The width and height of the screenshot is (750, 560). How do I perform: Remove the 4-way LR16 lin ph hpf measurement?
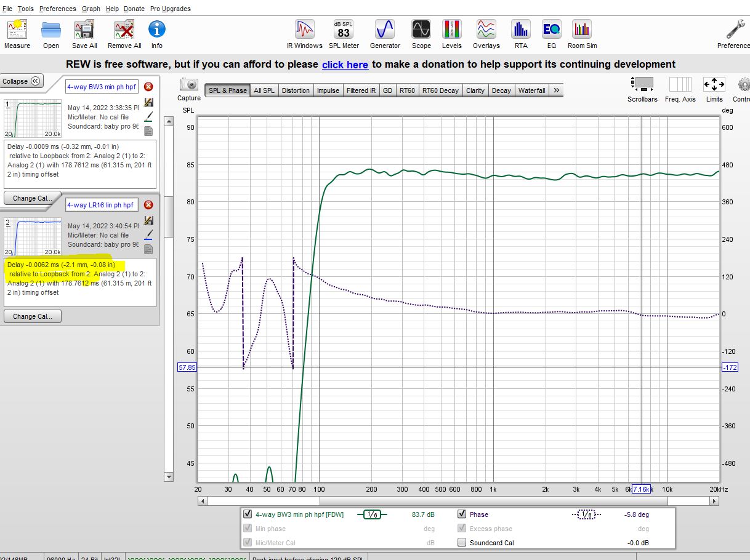pyautogui.click(x=148, y=205)
